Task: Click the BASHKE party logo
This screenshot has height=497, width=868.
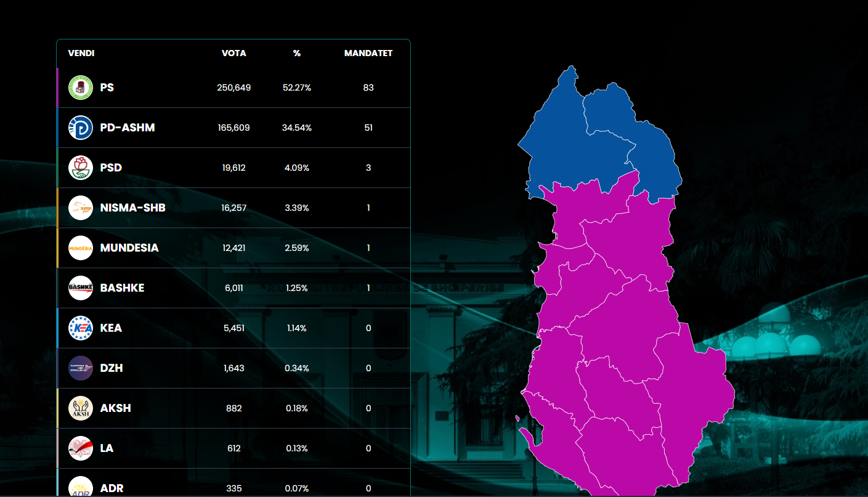Action: (81, 288)
